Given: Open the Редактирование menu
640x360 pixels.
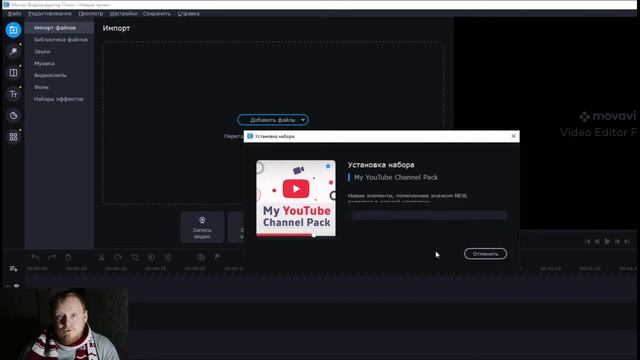Looking at the screenshot, I should pos(50,13).
